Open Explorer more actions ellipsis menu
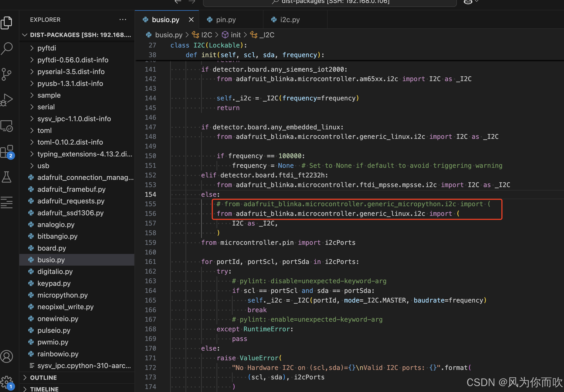The width and height of the screenshot is (564, 392). (x=123, y=20)
